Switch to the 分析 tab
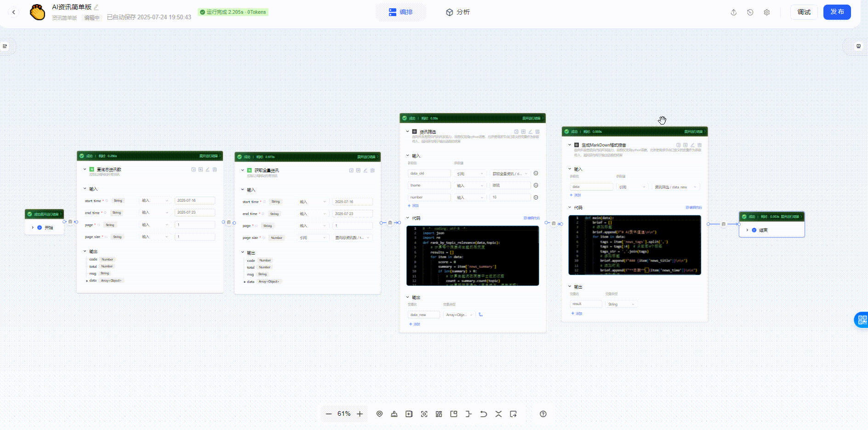 pyautogui.click(x=458, y=12)
